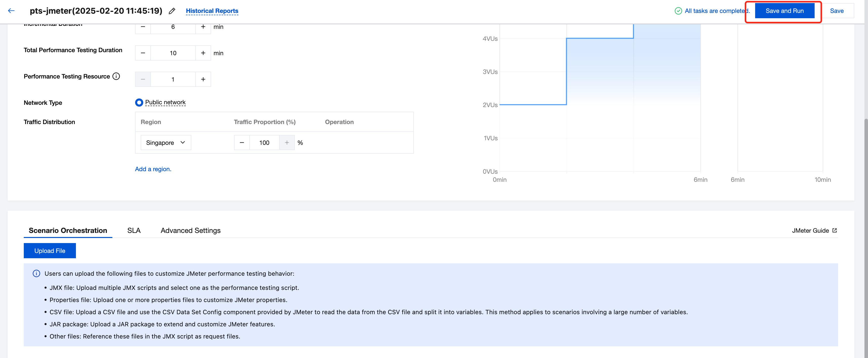
Task: Open the Advanced Settings tab
Action: pos(190,230)
